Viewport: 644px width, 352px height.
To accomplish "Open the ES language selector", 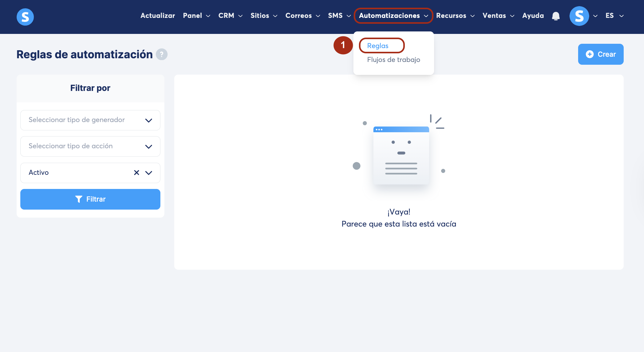I will coord(614,16).
